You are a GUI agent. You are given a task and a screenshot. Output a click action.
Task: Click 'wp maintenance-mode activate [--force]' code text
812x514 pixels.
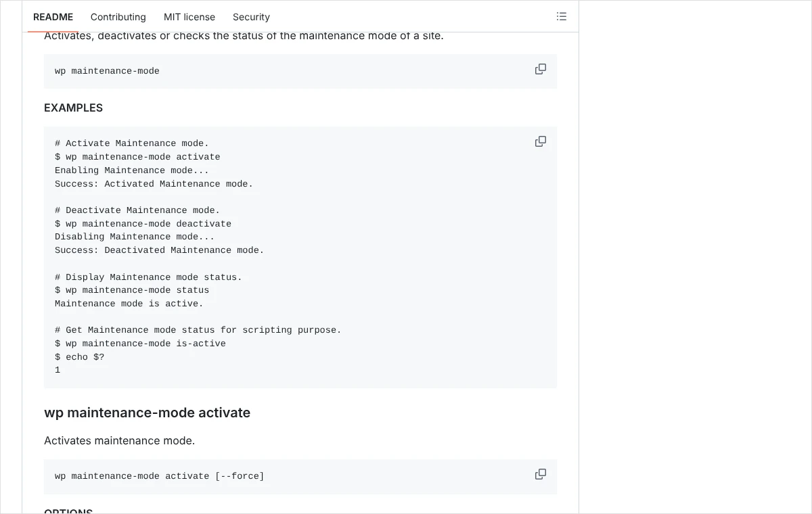pos(160,476)
